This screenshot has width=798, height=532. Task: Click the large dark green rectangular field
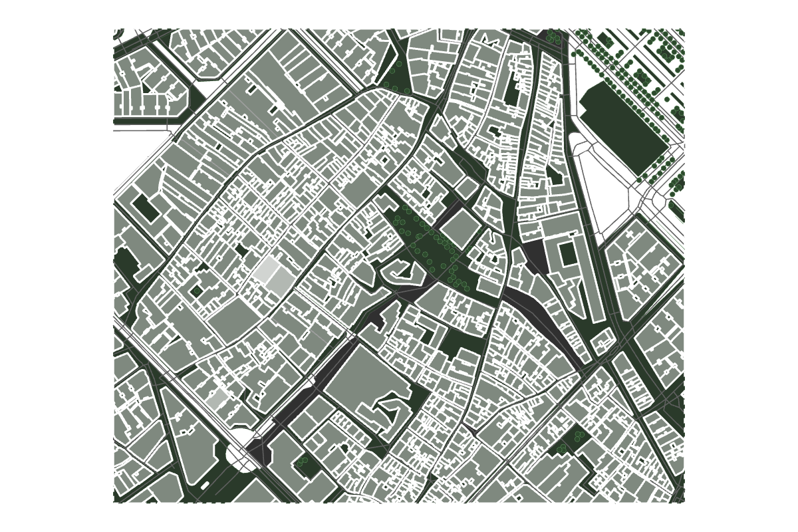[x=624, y=128]
